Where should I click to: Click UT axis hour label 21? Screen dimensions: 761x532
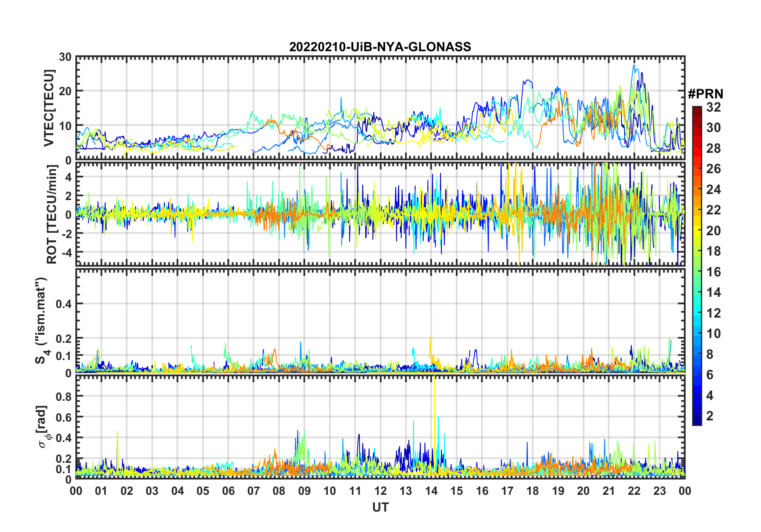[x=609, y=491]
